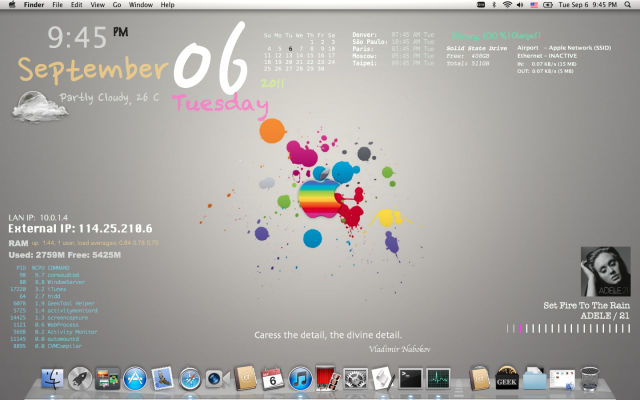Open Photo Booth red curtain icon
Screen dimensions: 640x400
328,378
